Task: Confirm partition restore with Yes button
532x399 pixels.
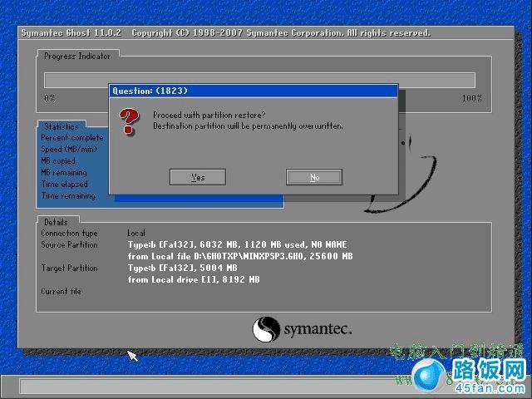Action: point(198,177)
